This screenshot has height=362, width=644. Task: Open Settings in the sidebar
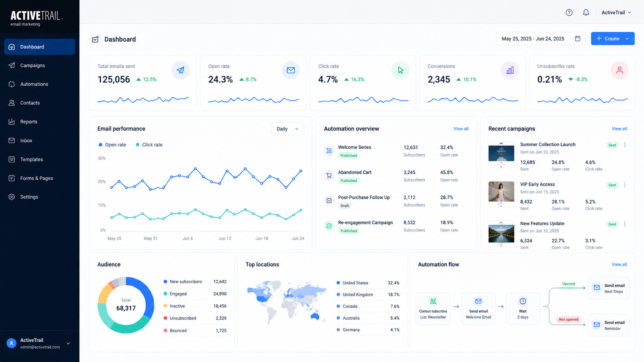point(40,197)
